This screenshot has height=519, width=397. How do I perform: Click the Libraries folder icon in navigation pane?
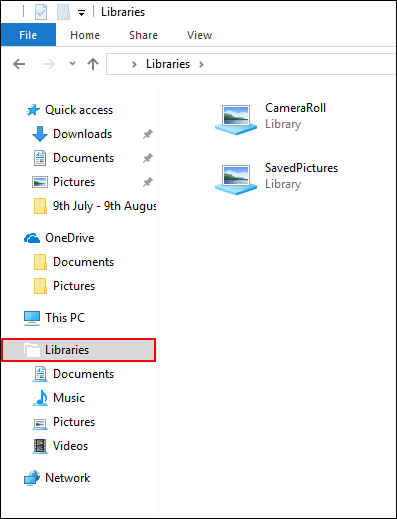pyautogui.click(x=32, y=350)
